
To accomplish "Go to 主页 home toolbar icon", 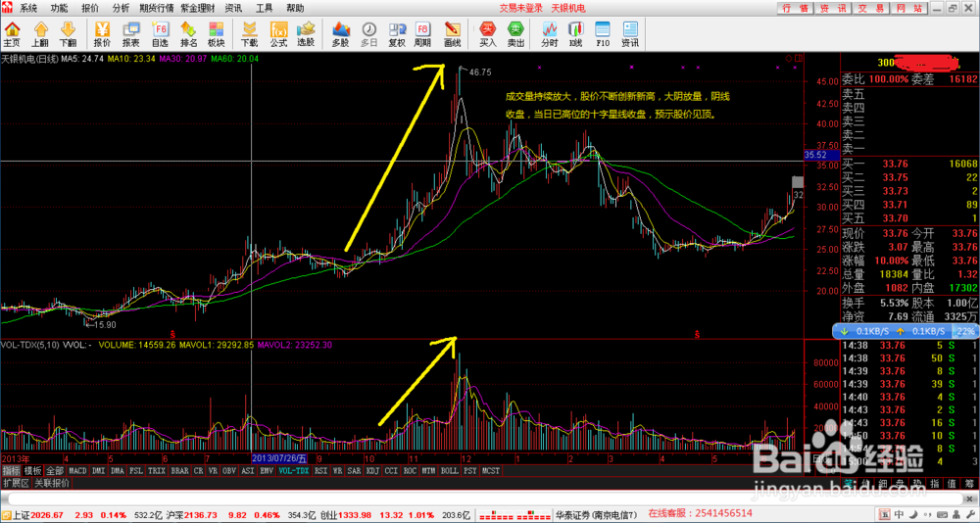I will click(x=12, y=34).
